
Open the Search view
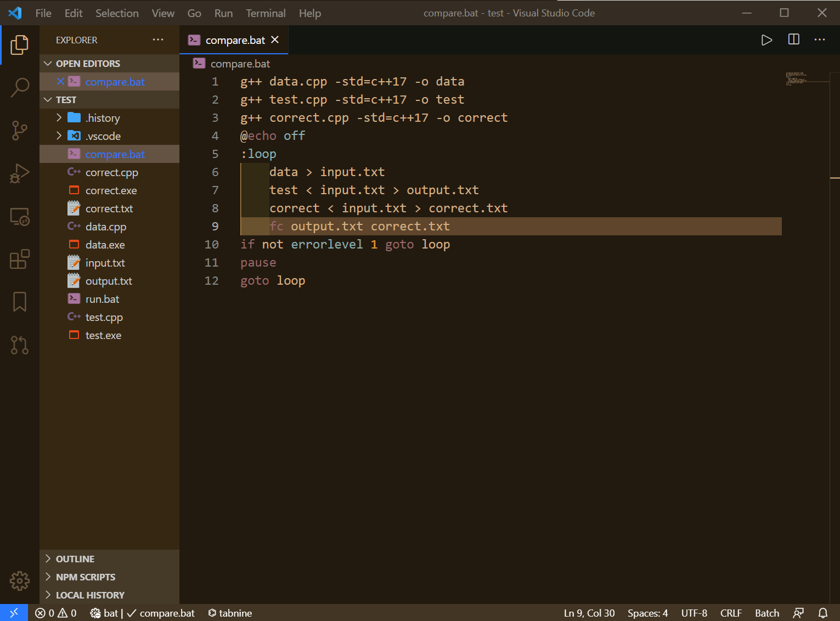point(20,88)
